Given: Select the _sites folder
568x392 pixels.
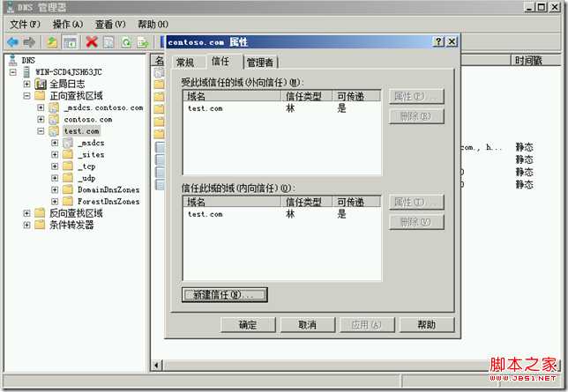Looking at the screenshot, I should point(91,154).
